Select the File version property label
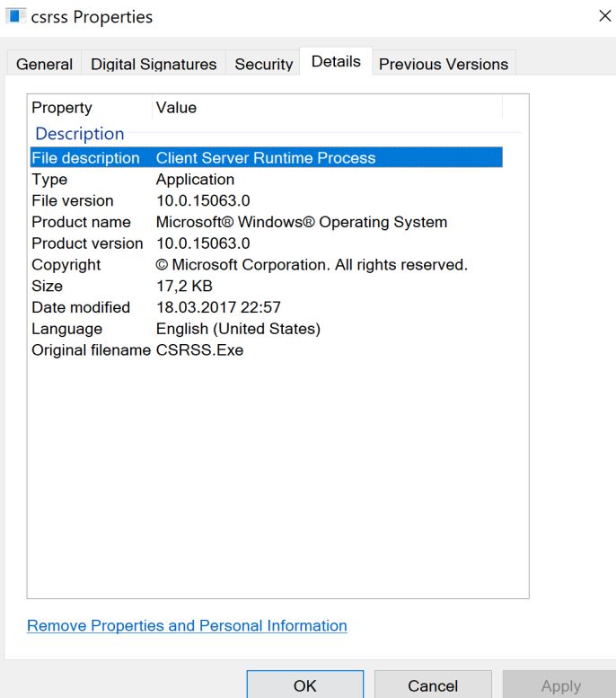The width and height of the screenshot is (616, 698). [73, 200]
